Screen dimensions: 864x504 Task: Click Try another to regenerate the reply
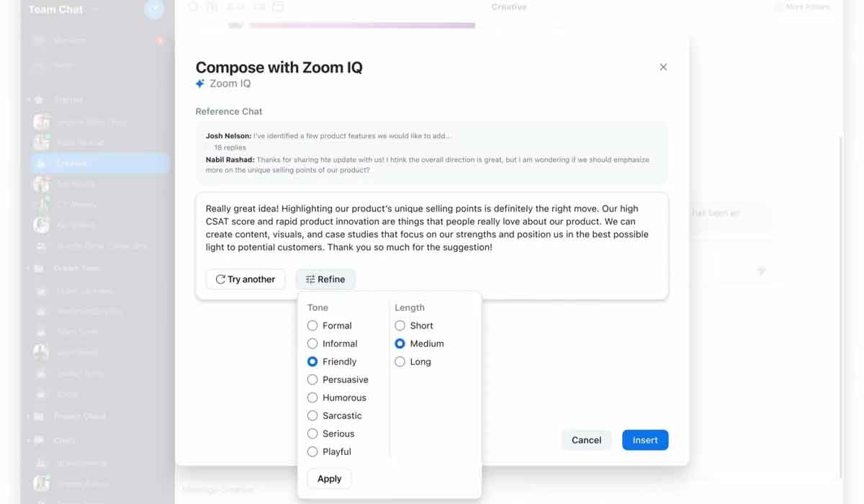click(246, 279)
